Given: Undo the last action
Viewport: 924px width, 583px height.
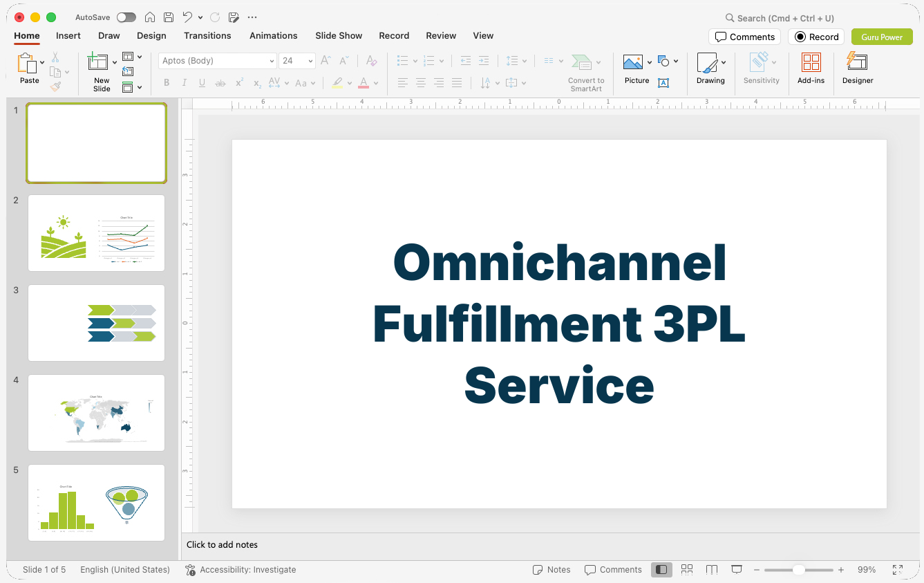Looking at the screenshot, I should point(187,17).
